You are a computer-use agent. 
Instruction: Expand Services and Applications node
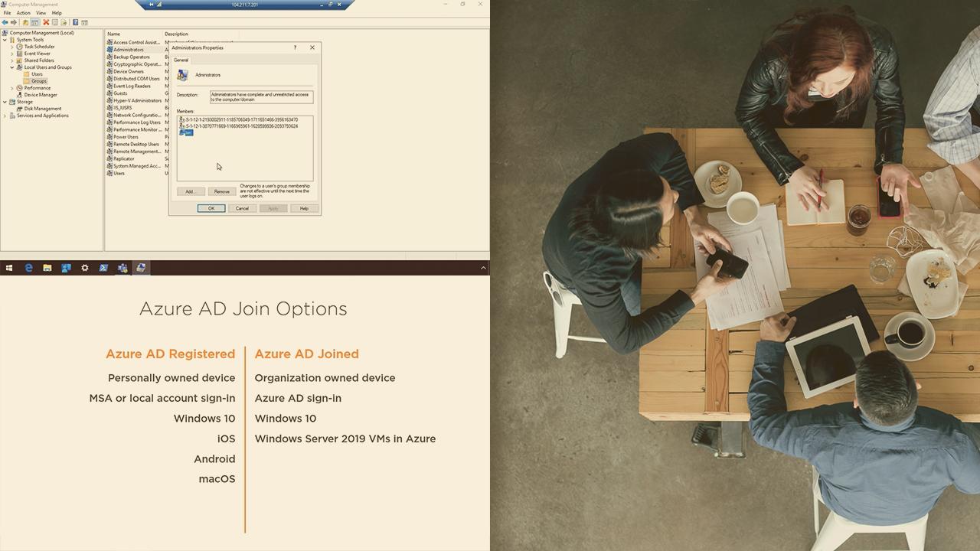5,116
